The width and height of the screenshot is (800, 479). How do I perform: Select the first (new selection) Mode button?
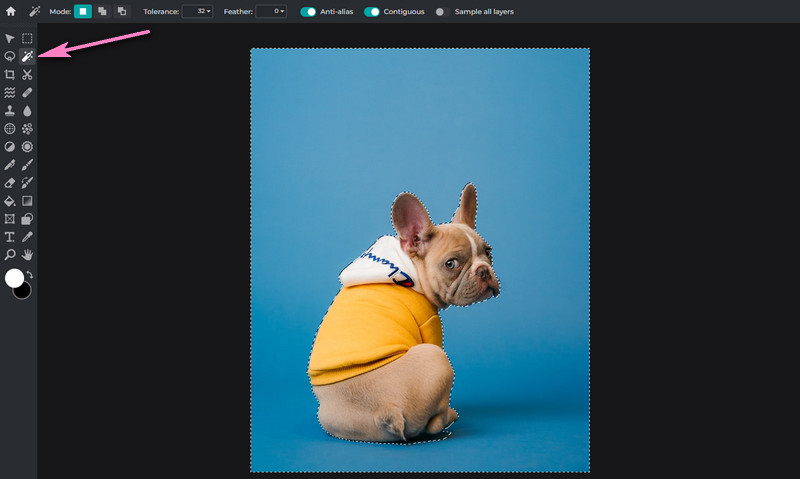coord(83,11)
